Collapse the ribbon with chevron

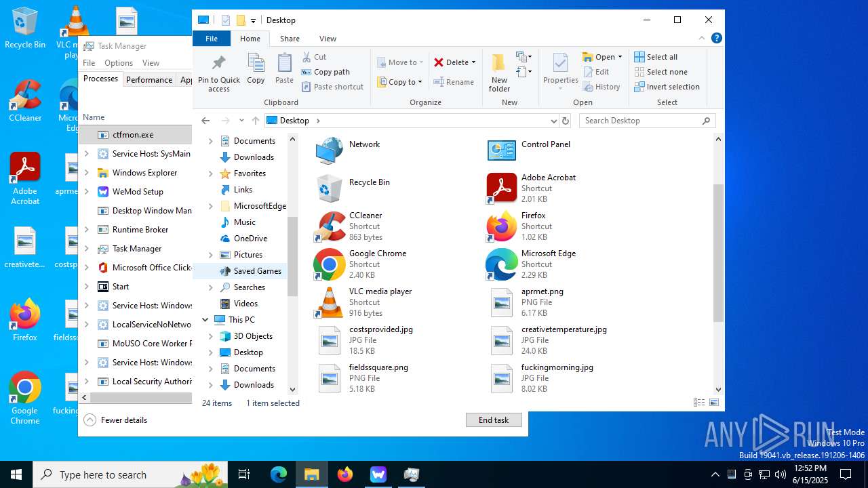point(702,39)
